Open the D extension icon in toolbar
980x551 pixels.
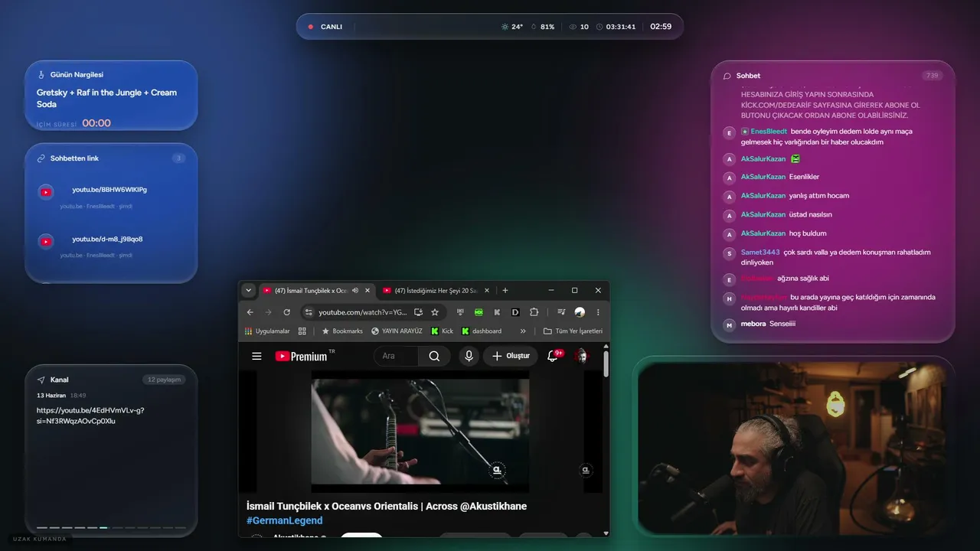(x=515, y=312)
